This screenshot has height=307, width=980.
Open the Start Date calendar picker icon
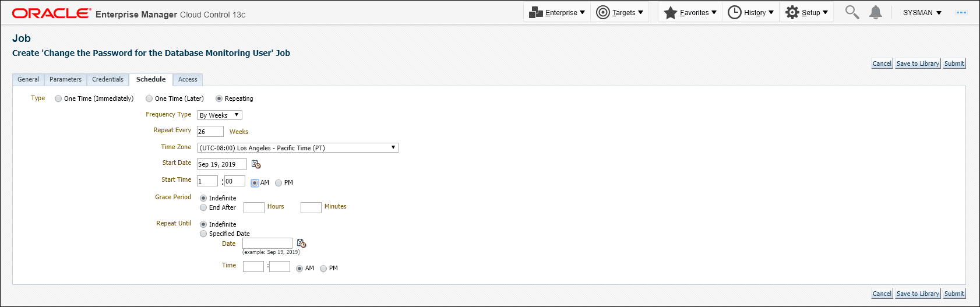point(256,164)
